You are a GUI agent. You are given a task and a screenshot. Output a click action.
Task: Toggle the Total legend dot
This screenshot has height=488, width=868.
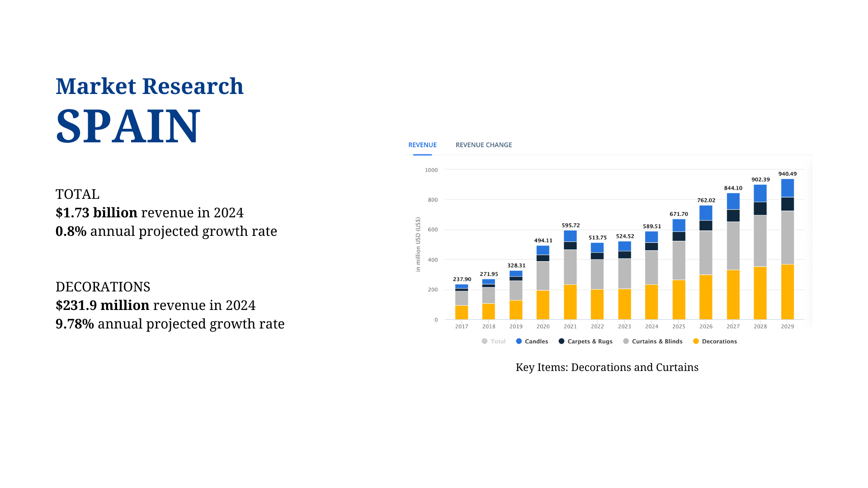pos(485,342)
